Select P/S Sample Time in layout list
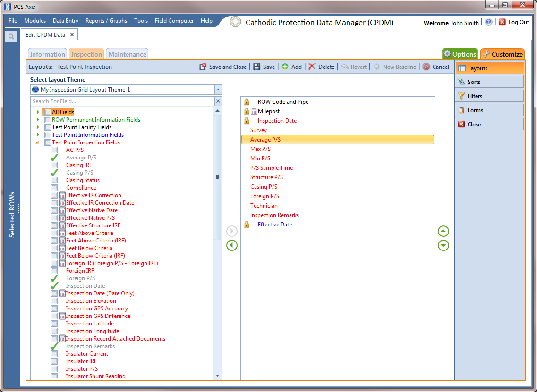The width and height of the screenshot is (537, 392). tap(271, 168)
